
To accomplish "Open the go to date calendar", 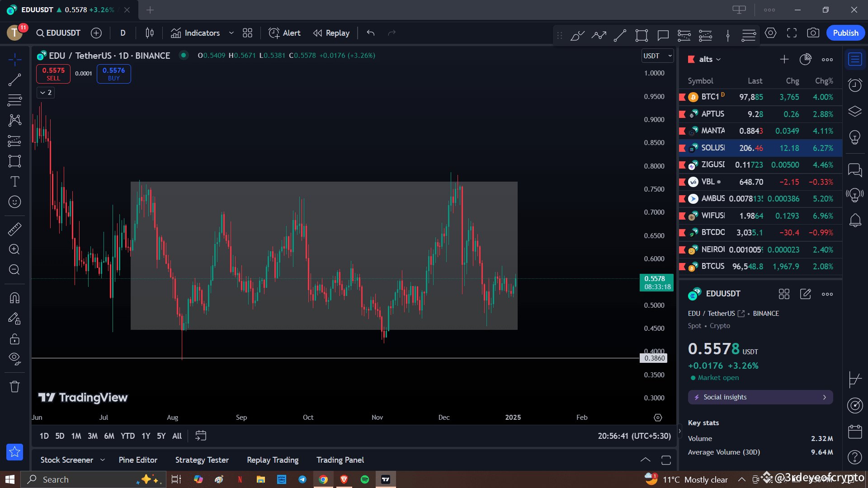I will pyautogui.click(x=201, y=436).
